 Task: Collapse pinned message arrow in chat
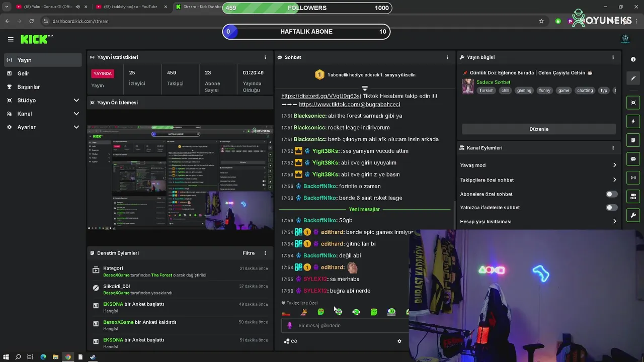tap(365, 88)
